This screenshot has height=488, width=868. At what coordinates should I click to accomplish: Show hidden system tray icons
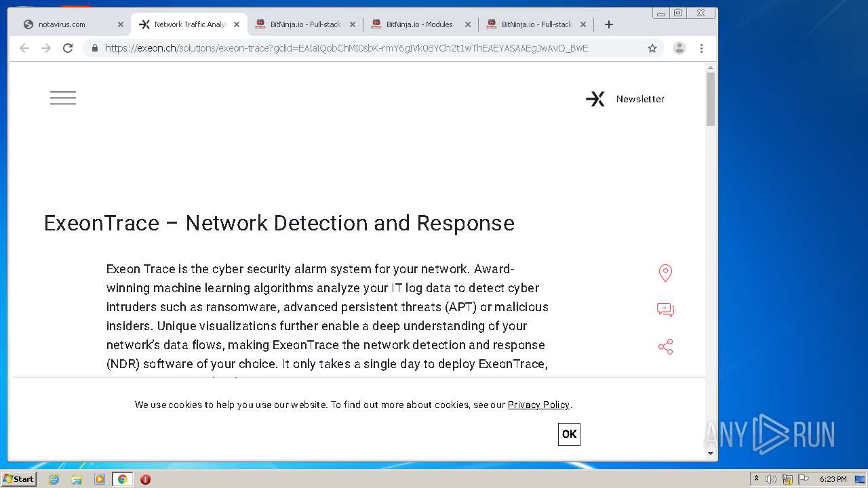click(x=757, y=479)
